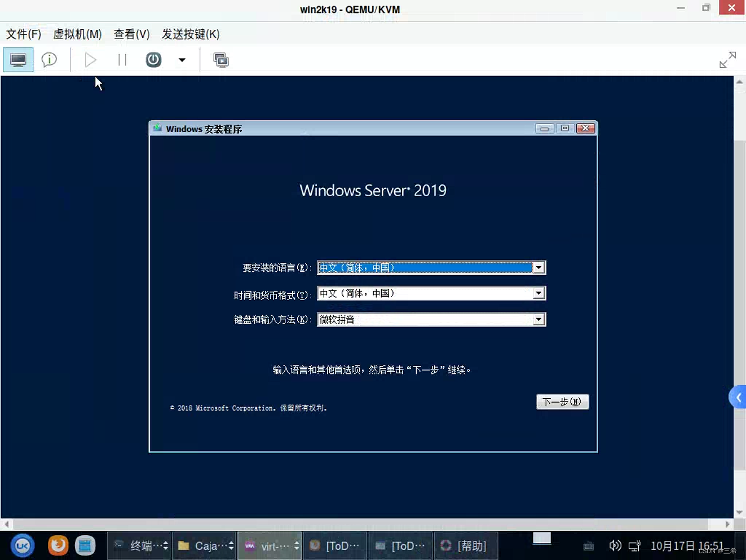
Task: Click the Windows Server 2019 heading
Action: pos(373,190)
